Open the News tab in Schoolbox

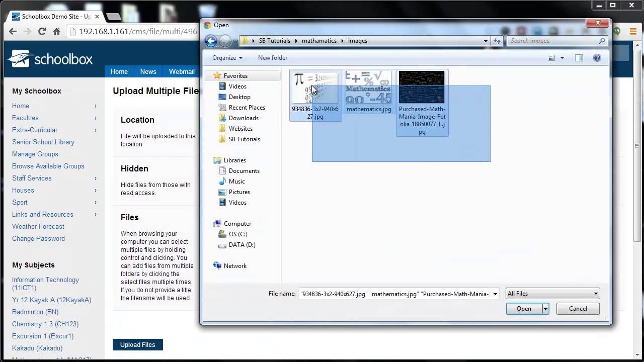[x=148, y=71]
